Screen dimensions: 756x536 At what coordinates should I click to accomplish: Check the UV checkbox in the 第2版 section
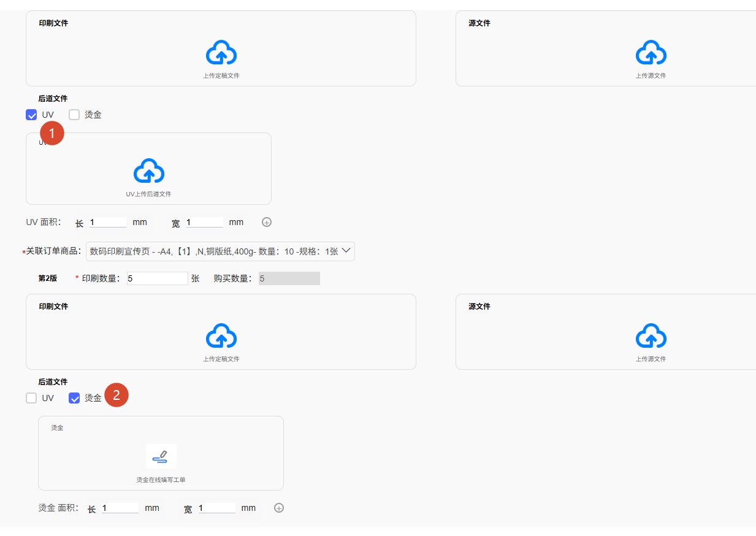31,398
